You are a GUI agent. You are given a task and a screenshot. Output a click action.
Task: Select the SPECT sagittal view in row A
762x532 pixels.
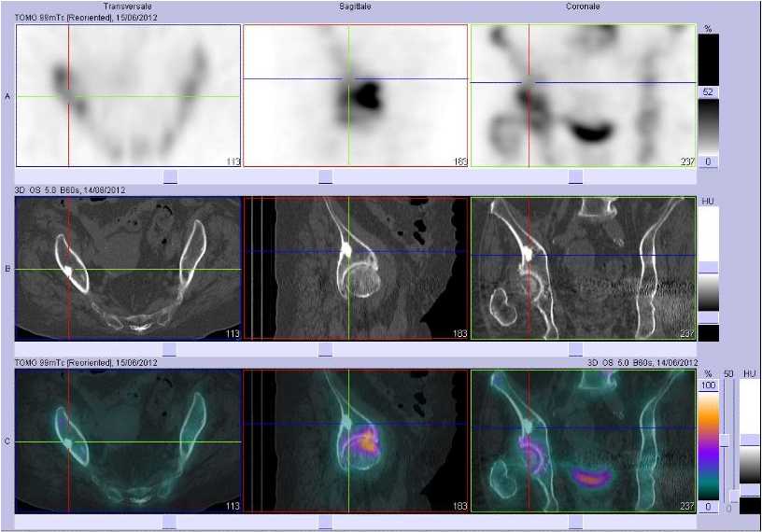[355, 96]
